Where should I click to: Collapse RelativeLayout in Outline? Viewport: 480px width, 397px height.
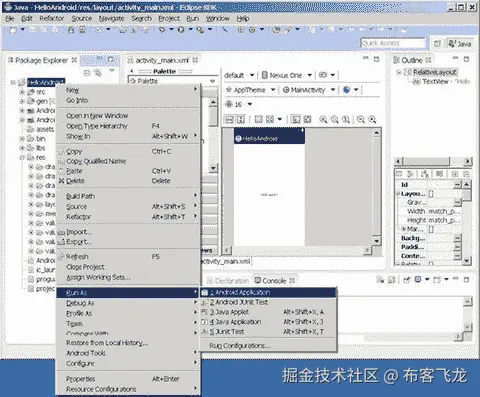click(x=398, y=72)
